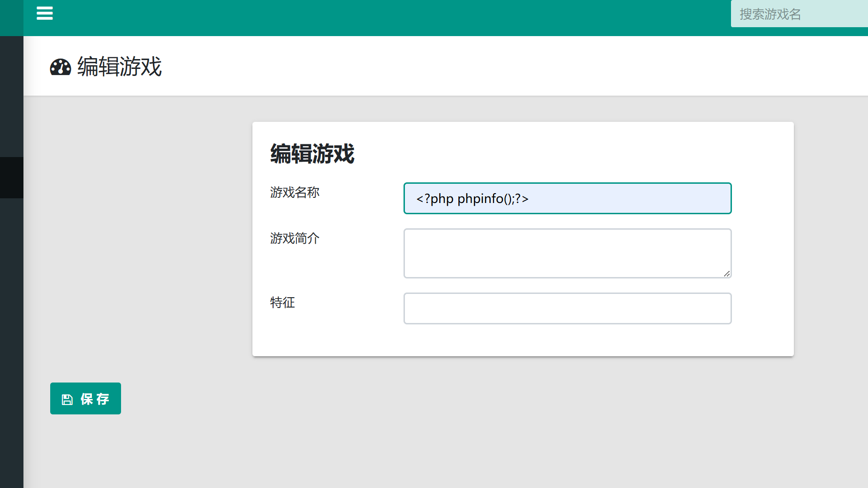Click the dark teal sidebar header corner
868x488 pixels.
[x=11, y=18]
